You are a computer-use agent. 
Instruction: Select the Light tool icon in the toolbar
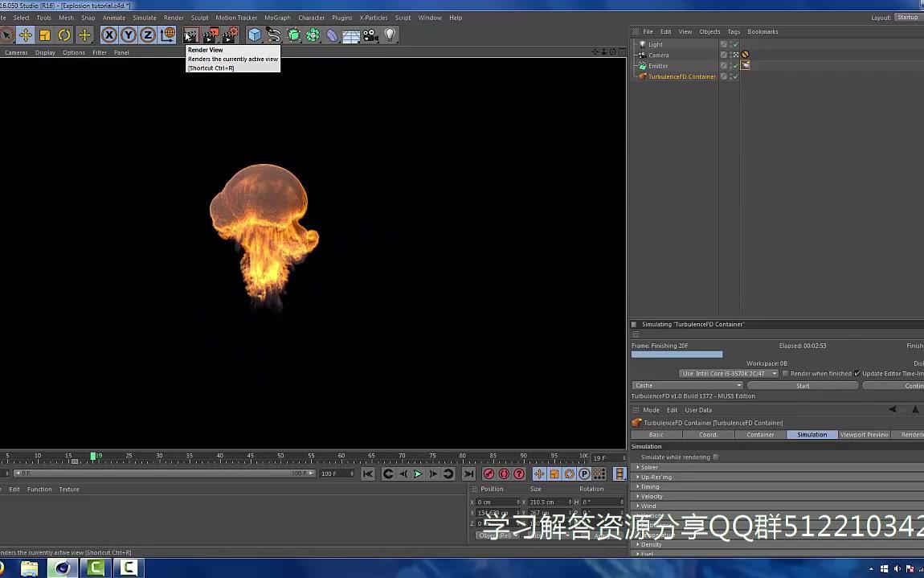(390, 35)
